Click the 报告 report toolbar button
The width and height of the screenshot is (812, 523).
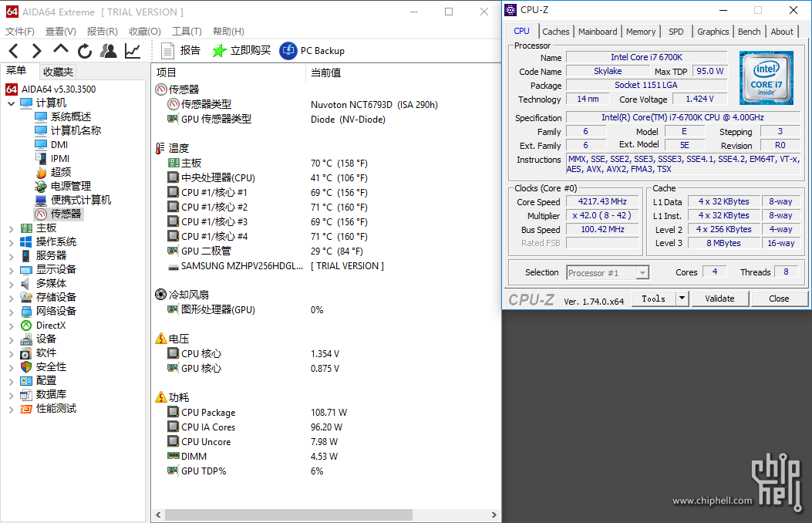(180, 51)
